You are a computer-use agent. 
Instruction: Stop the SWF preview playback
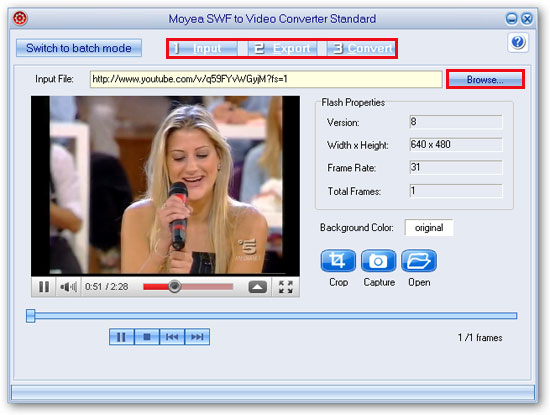(x=147, y=337)
